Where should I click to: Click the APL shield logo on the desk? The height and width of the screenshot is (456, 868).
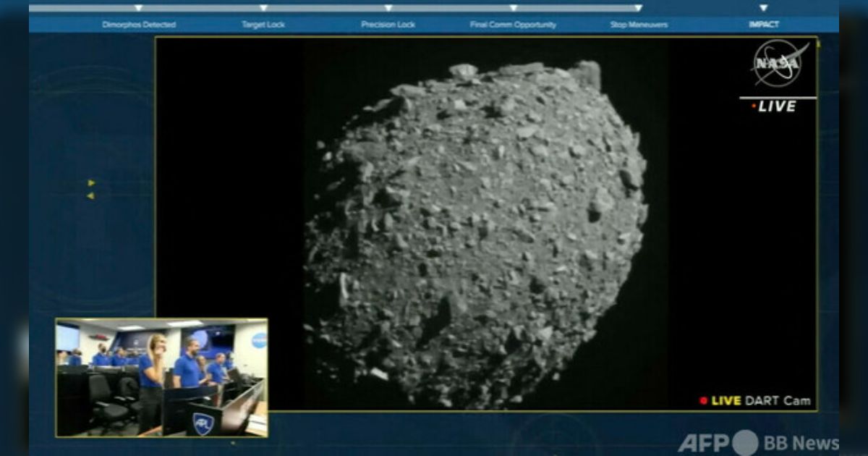point(203,423)
